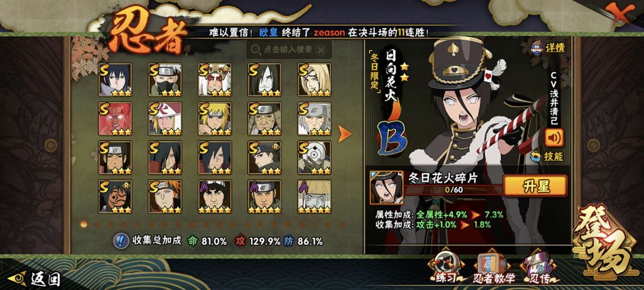Clear the search field with the X
644x290 pixels.
click(x=321, y=50)
